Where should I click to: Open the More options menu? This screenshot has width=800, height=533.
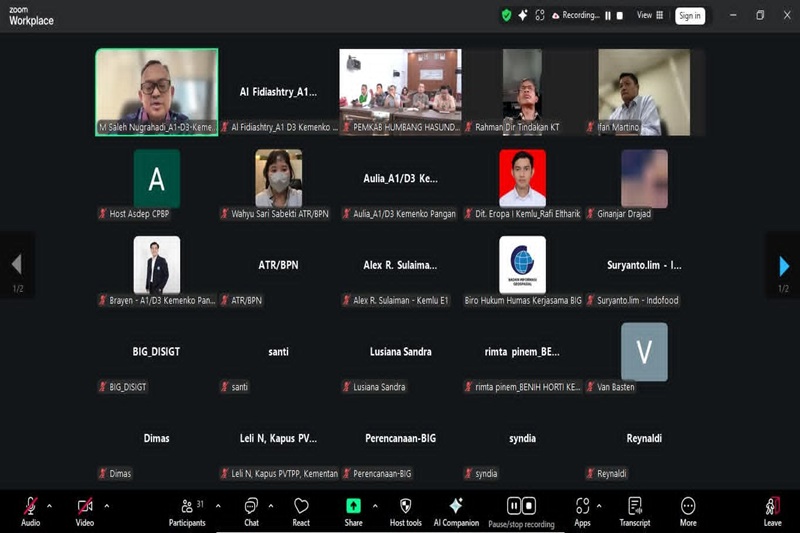pos(688,510)
